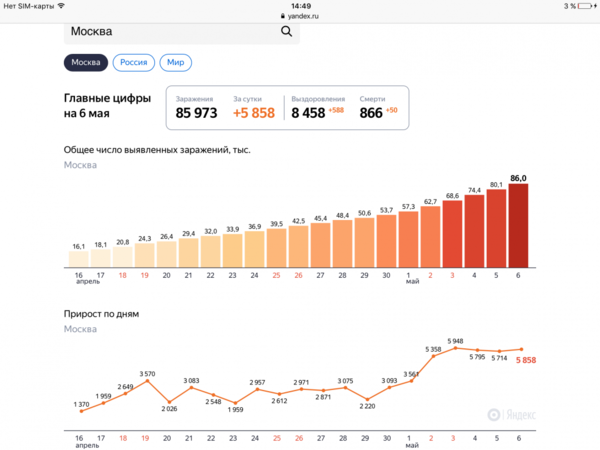Select the Москва region tab
Viewport: 600px width, 450px height.
click(86, 63)
